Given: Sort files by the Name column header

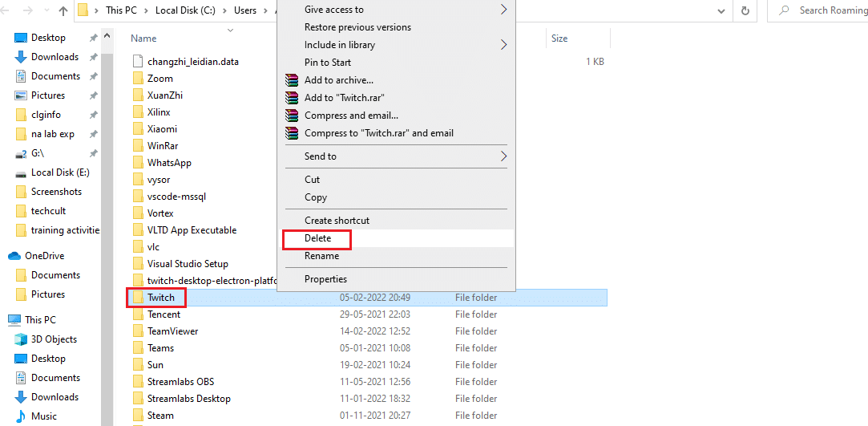Looking at the screenshot, I should tap(144, 39).
